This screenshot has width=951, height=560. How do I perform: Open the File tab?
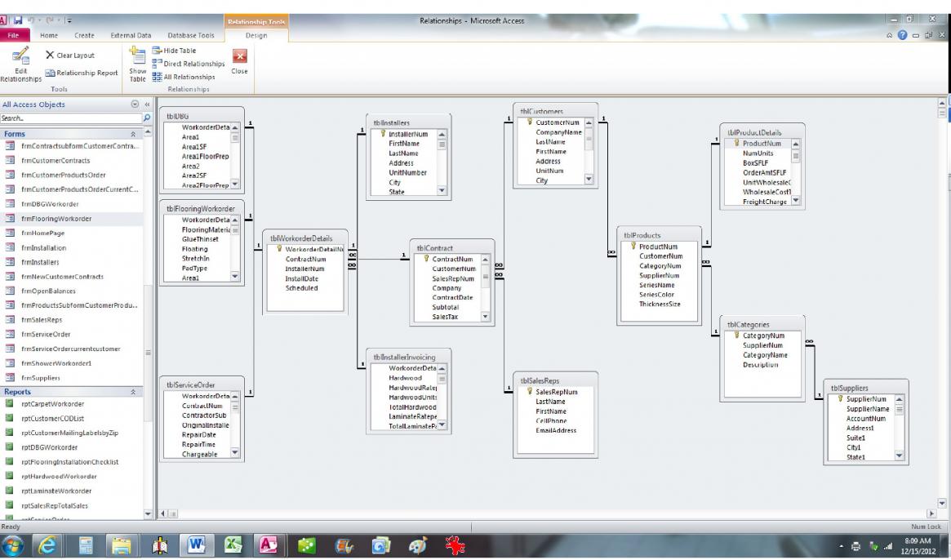[x=13, y=35]
